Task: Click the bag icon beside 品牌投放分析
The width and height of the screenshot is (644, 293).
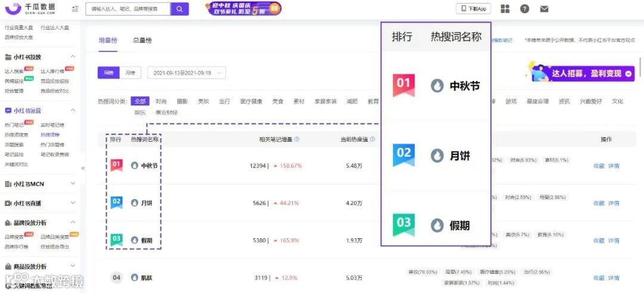Action: click(x=8, y=222)
